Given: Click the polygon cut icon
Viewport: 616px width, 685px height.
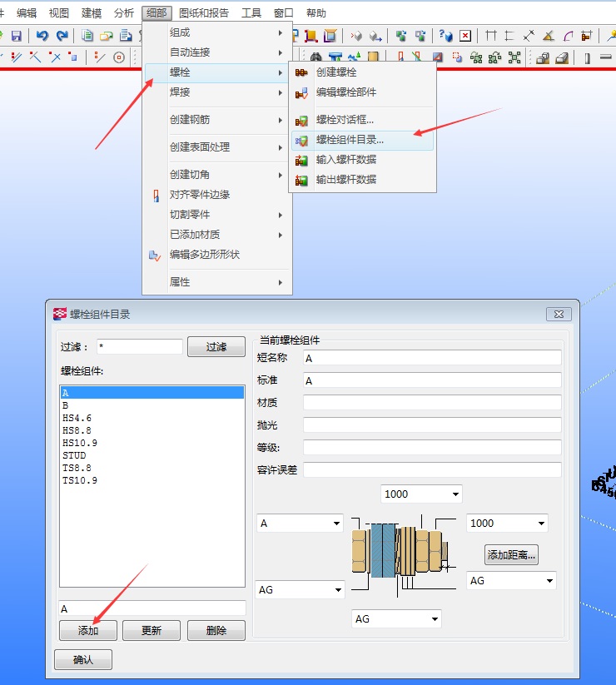Looking at the screenshot, I should [437, 57].
